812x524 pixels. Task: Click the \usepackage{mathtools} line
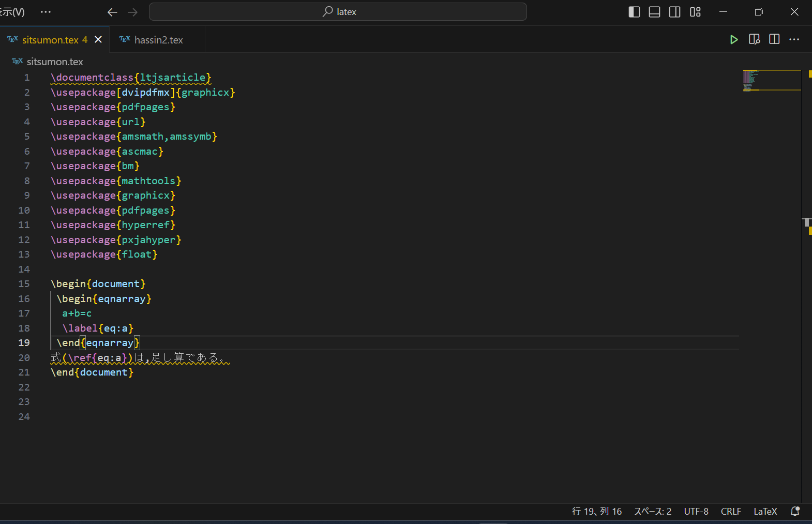[116, 181]
